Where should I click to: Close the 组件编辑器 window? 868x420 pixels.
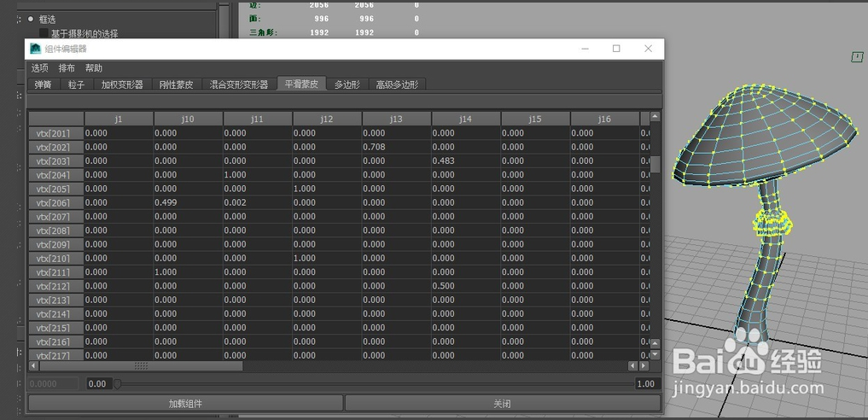click(x=649, y=49)
